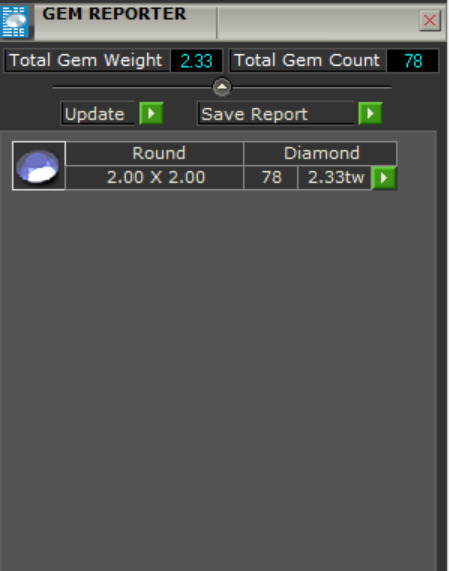Click the green arrow next to Update
449x571 pixels.
(151, 113)
